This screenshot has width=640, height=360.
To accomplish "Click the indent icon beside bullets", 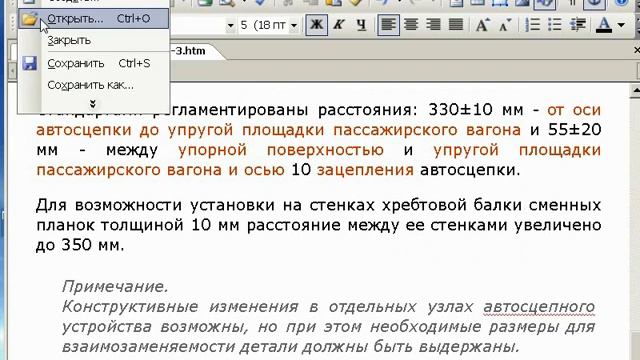I will click(x=578, y=25).
